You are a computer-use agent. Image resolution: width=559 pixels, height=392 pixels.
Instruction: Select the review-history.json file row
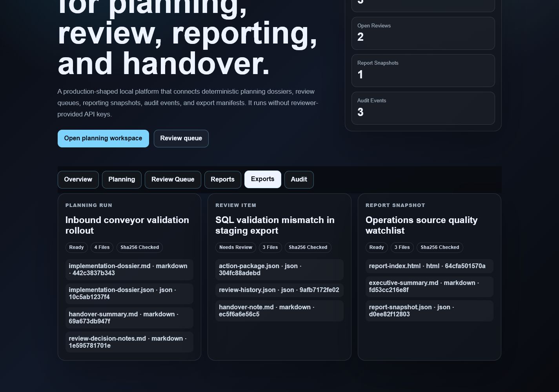click(279, 290)
